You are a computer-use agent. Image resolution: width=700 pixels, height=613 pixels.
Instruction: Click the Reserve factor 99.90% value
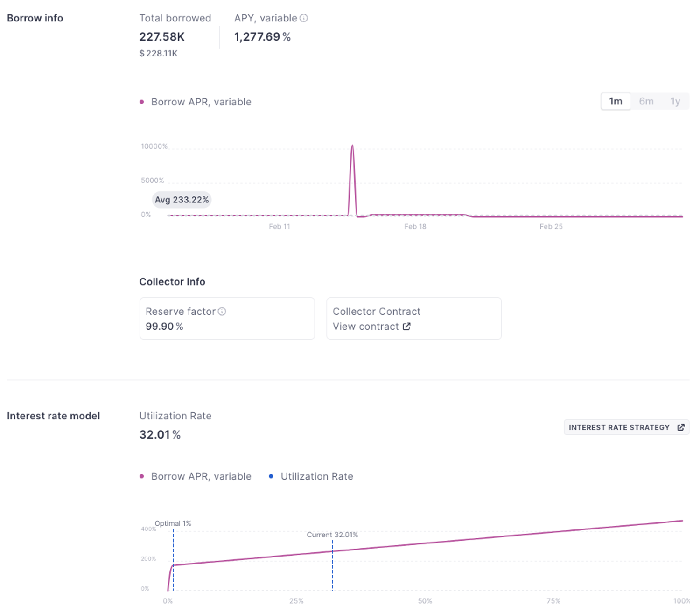point(164,327)
